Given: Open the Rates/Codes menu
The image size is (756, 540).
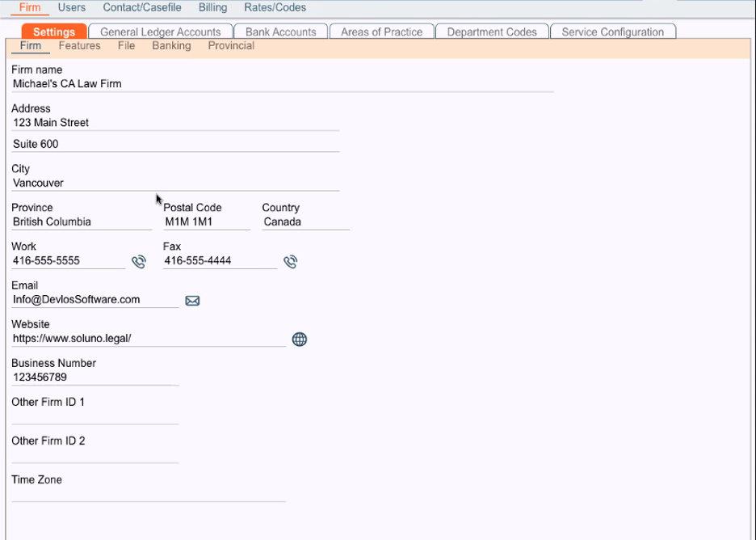Looking at the screenshot, I should pos(275,8).
